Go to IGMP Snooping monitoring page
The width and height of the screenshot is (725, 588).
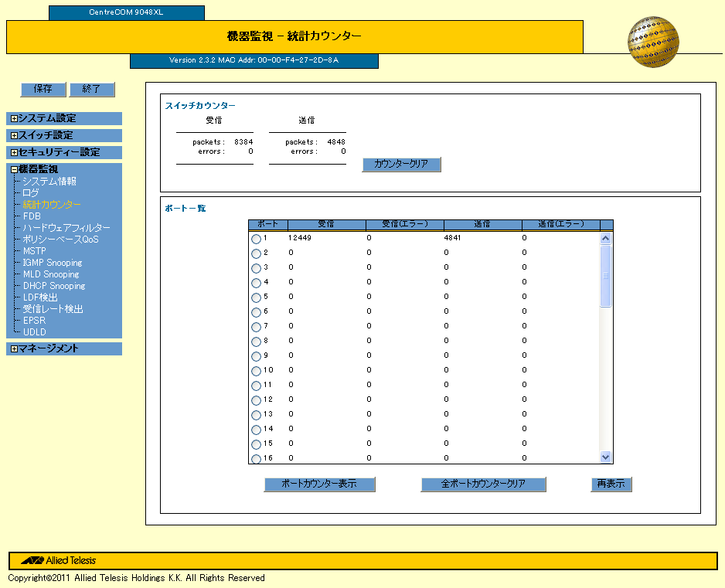click(53, 263)
